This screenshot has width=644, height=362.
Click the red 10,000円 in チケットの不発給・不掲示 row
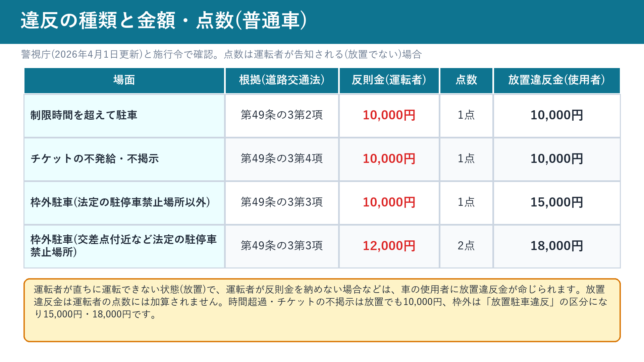click(389, 159)
